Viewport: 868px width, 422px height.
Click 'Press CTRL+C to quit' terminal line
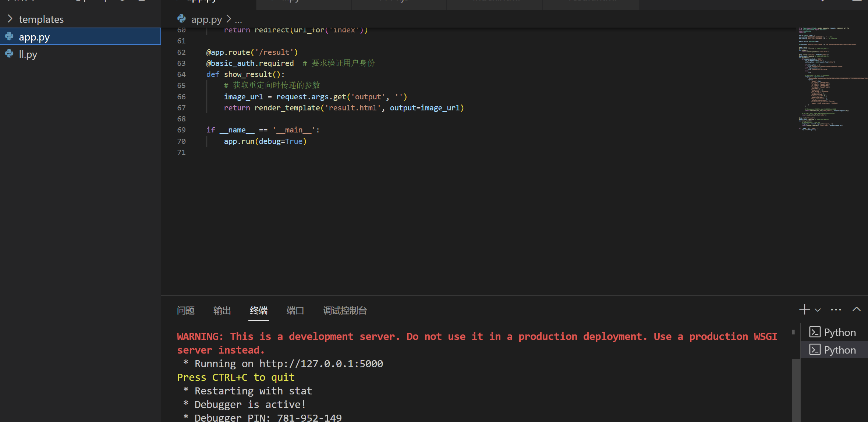coord(235,377)
